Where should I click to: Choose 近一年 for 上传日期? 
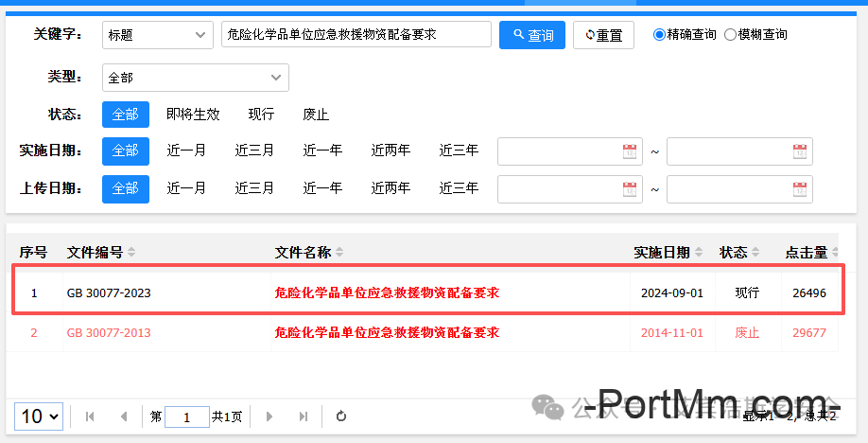tap(322, 188)
